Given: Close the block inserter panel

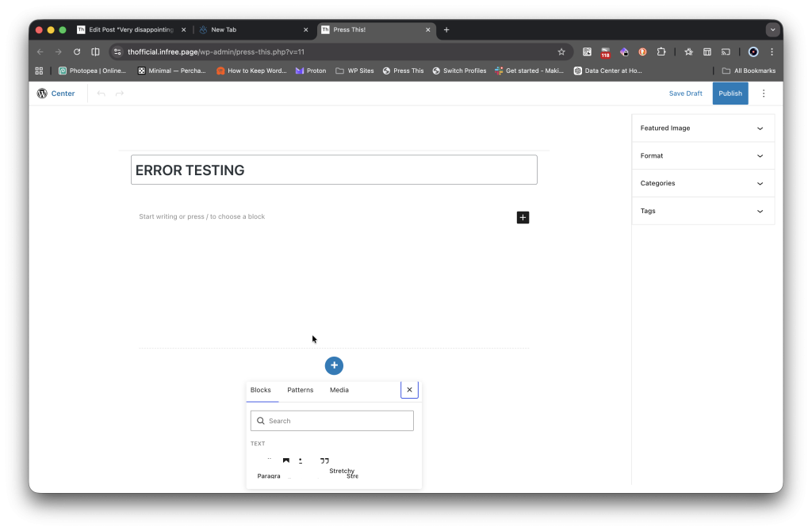Looking at the screenshot, I should 409,390.
